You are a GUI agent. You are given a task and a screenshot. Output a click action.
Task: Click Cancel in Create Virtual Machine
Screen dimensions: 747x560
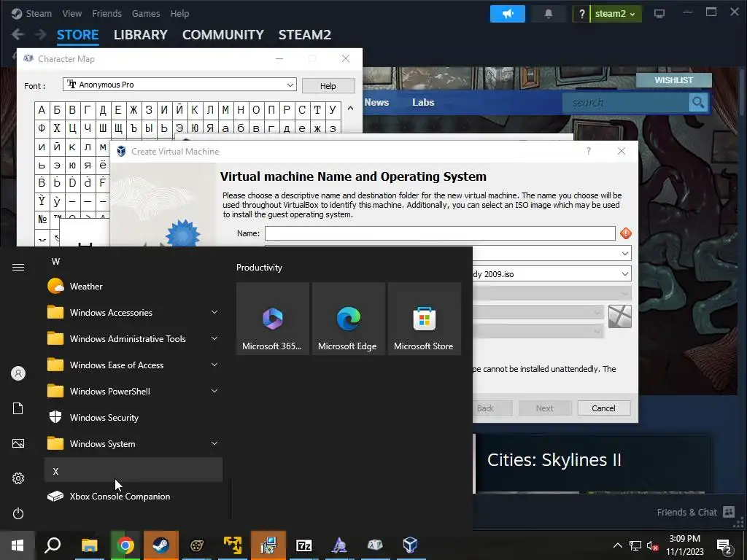pyautogui.click(x=603, y=408)
